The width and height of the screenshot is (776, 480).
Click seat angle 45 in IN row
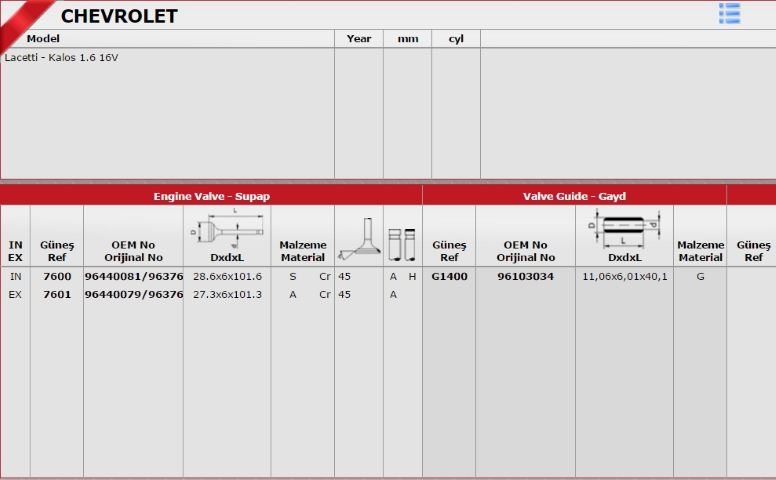344,276
